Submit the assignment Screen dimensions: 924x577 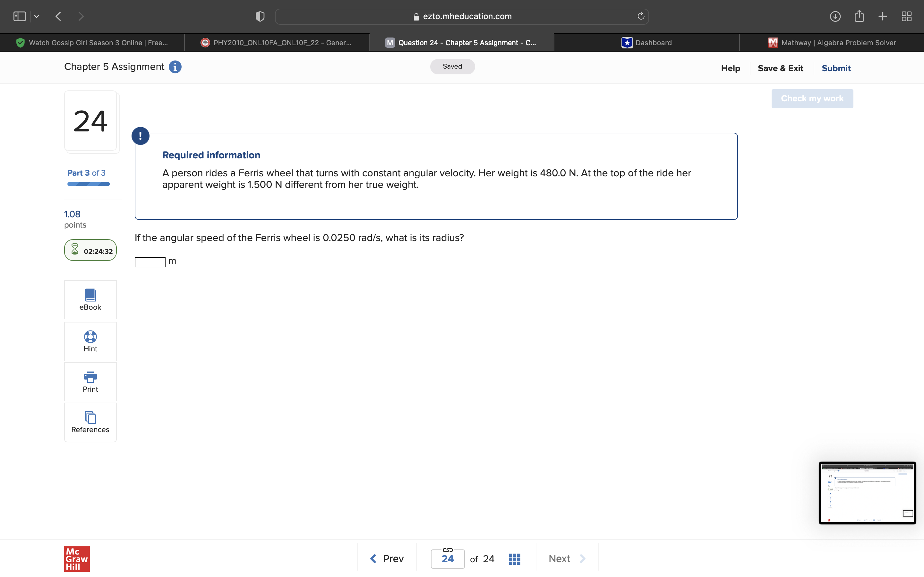pyautogui.click(x=836, y=68)
